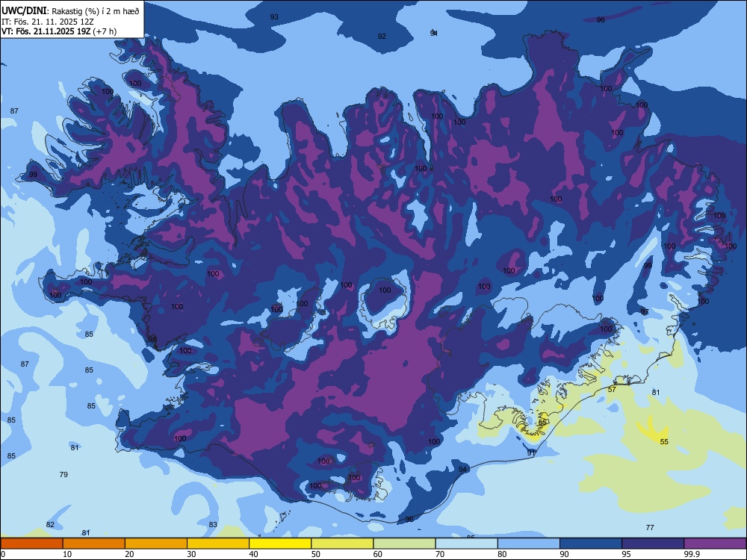The height and width of the screenshot is (560, 747).
Task: Click the legend tick label '50'
Action: (315, 554)
